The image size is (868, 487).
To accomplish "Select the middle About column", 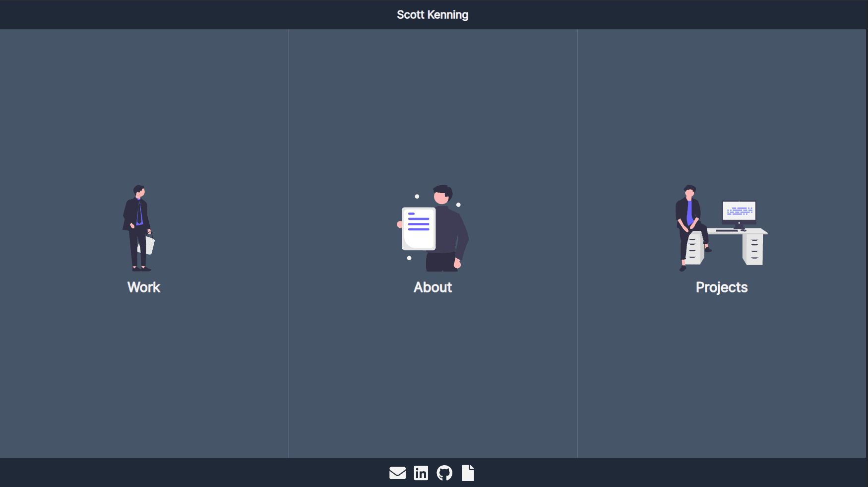I will [433, 243].
